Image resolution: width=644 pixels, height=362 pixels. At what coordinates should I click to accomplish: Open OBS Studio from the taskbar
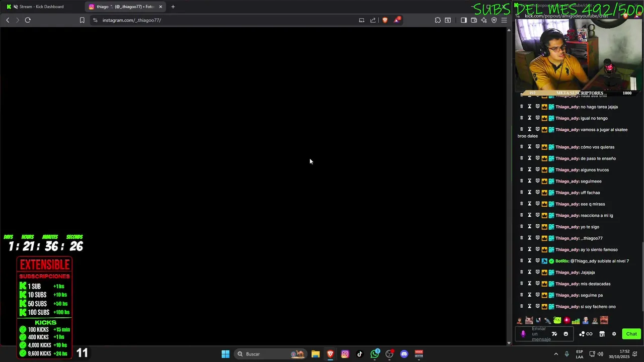point(389,354)
